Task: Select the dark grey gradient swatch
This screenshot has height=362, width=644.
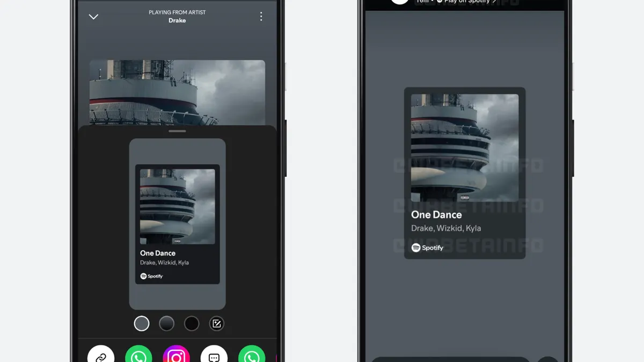Action: (167, 323)
